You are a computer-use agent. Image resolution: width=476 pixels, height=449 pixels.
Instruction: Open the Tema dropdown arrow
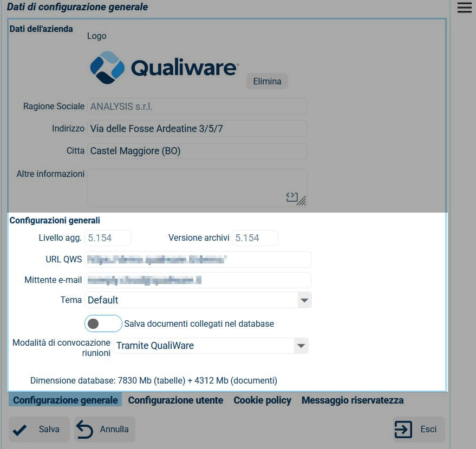click(x=304, y=300)
